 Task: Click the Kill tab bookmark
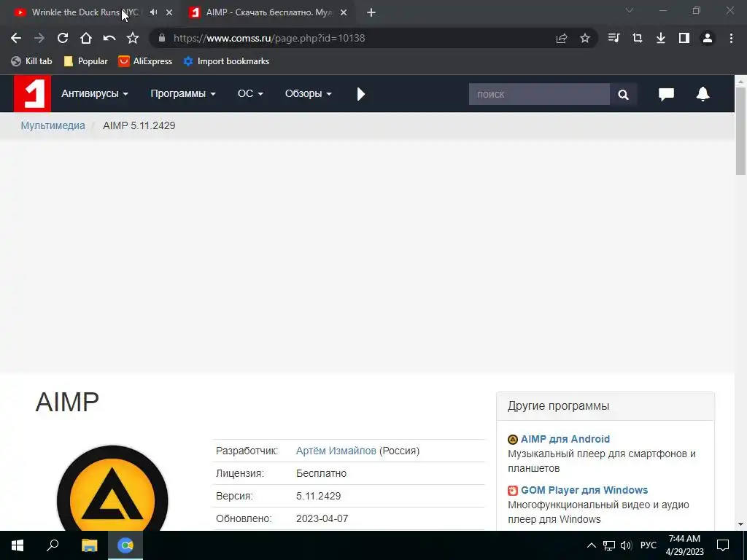pyautogui.click(x=31, y=61)
